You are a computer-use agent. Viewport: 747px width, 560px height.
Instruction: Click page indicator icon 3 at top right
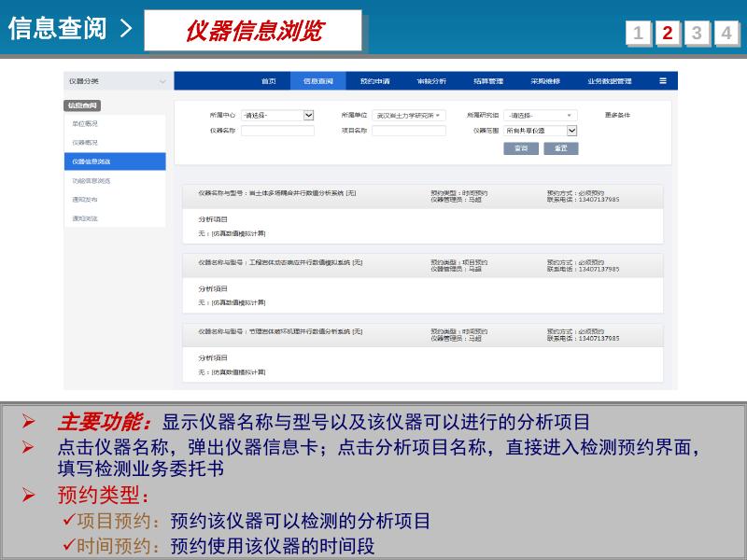697,31
